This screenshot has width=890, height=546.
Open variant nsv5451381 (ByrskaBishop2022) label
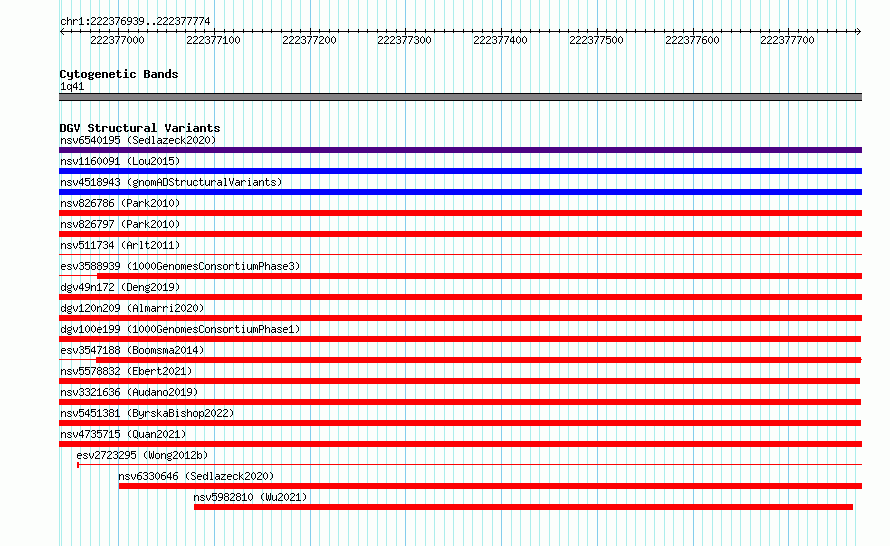point(147,413)
